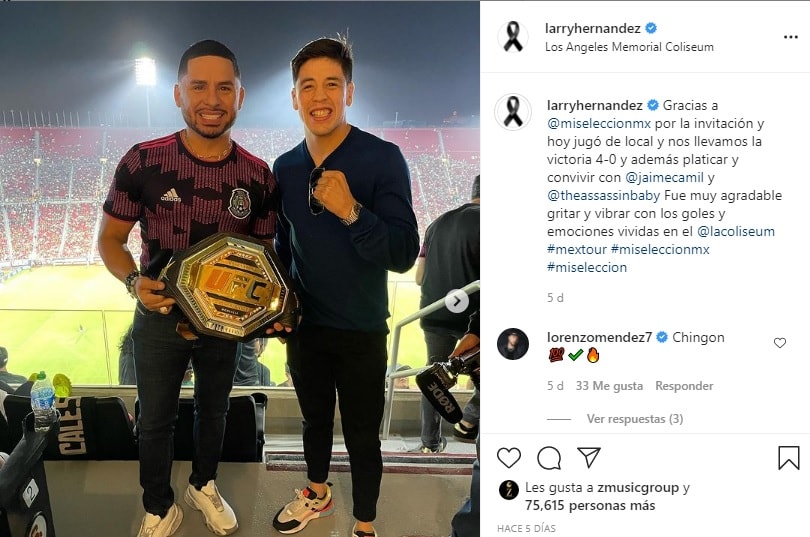Open the three-dot more options menu
The image size is (810, 537).
click(791, 37)
